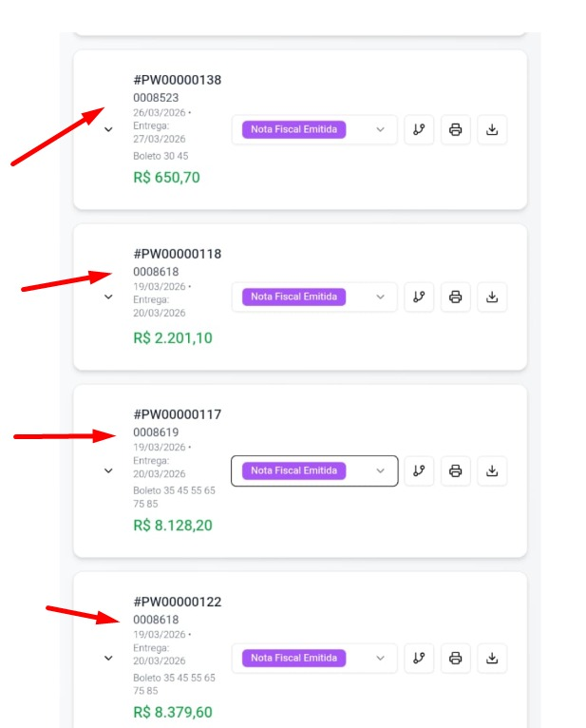Expand order #PW00000118 details chevron
This screenshot has height=728, width=586.
108,297
